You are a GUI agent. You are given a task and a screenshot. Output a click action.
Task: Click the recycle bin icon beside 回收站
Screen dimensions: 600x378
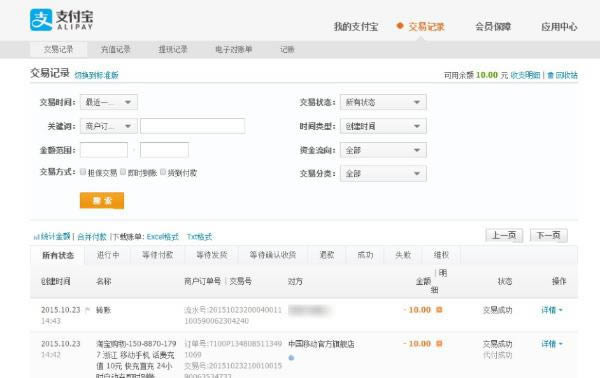[x=550, y=75]
